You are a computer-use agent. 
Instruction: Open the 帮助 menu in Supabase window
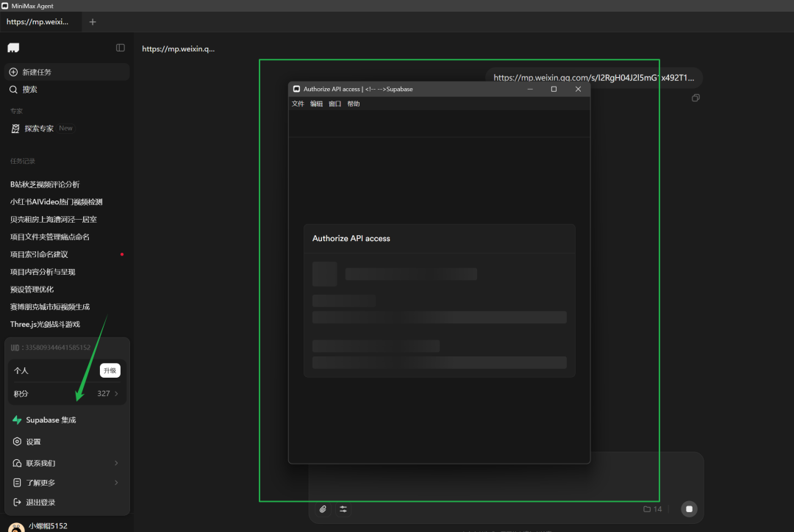point(354,104)
